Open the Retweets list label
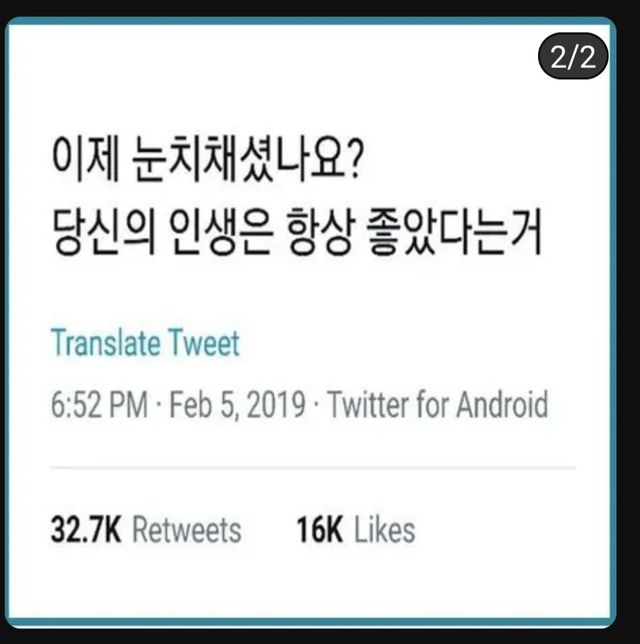Screen dimensions: 640x644 pyautogui.click(x=186, y=528)
